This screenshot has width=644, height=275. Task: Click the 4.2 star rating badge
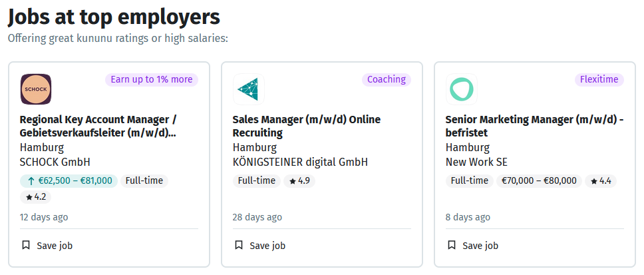[36, 197]
